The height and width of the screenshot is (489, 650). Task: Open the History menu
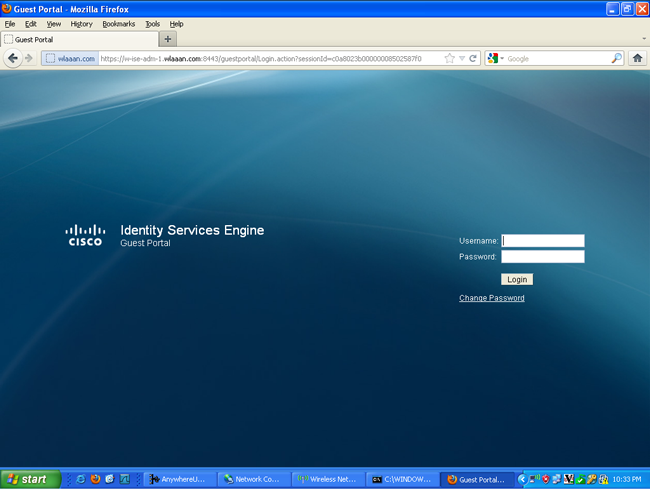click(81, 24)
